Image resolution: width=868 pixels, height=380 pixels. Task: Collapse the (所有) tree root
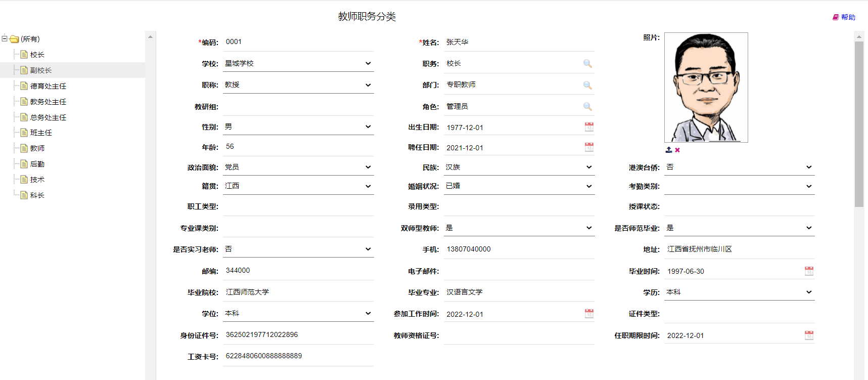click(x=5, y=38)
